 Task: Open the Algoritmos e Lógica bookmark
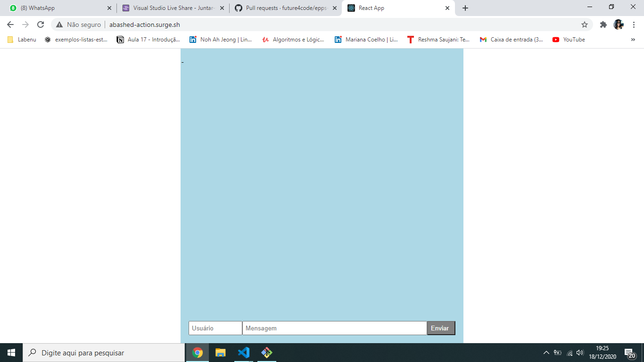293,40
